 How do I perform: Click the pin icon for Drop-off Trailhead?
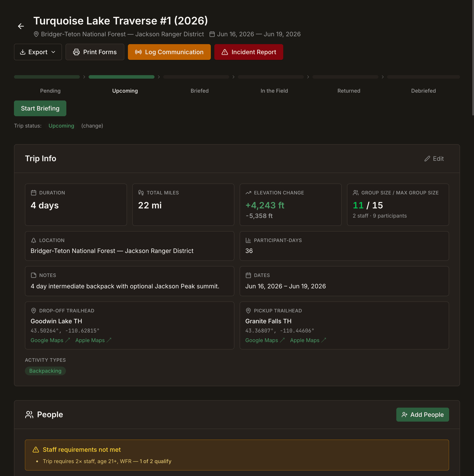[33, 311]
